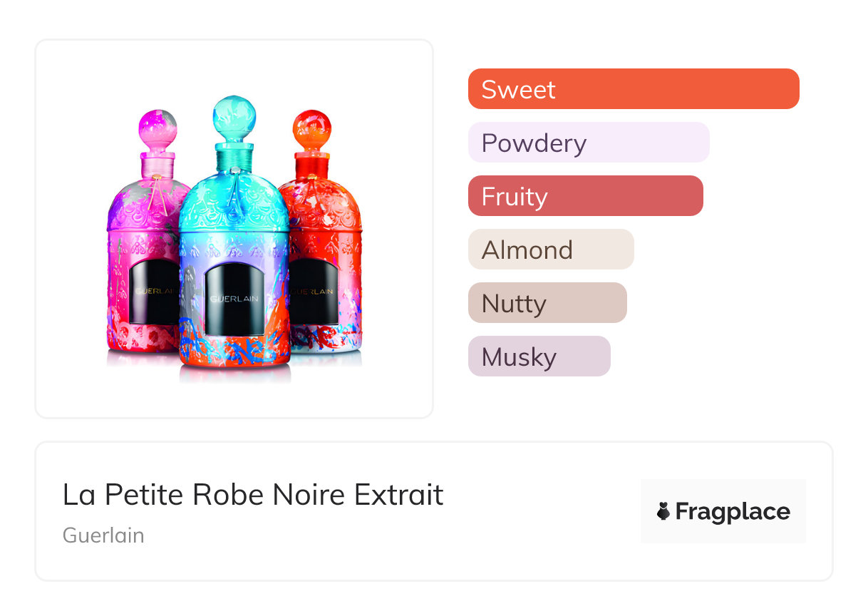Select the Sweet accord bar
Screen dimensions: 868x616
(633, 89)
